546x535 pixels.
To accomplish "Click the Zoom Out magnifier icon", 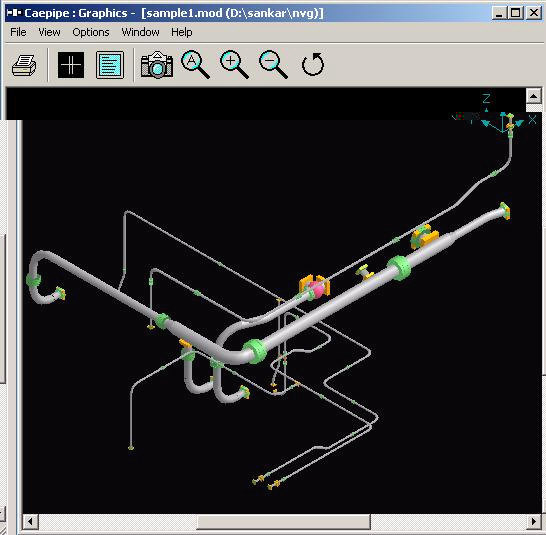I will tap(273, 64).
